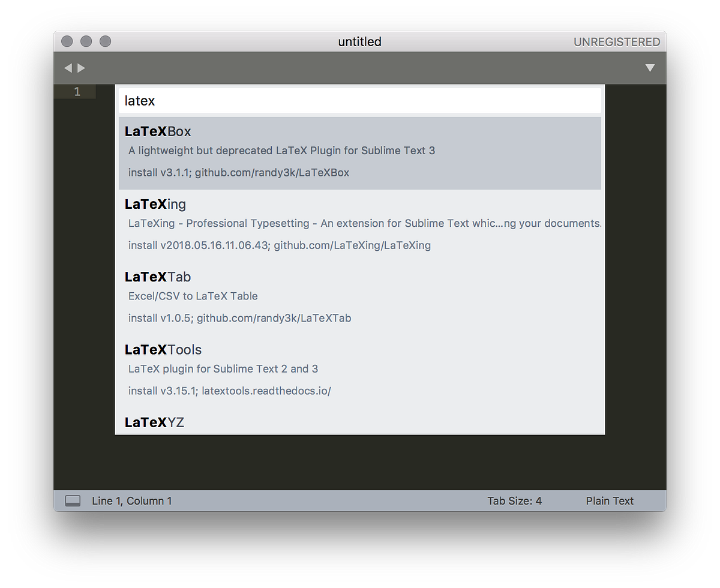Click line number 1 in gutter

77,92
